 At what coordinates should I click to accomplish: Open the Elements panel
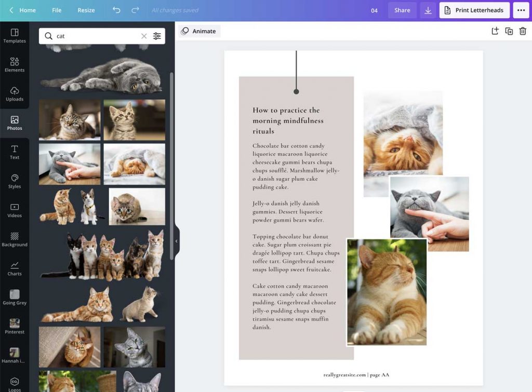(14, 64)
